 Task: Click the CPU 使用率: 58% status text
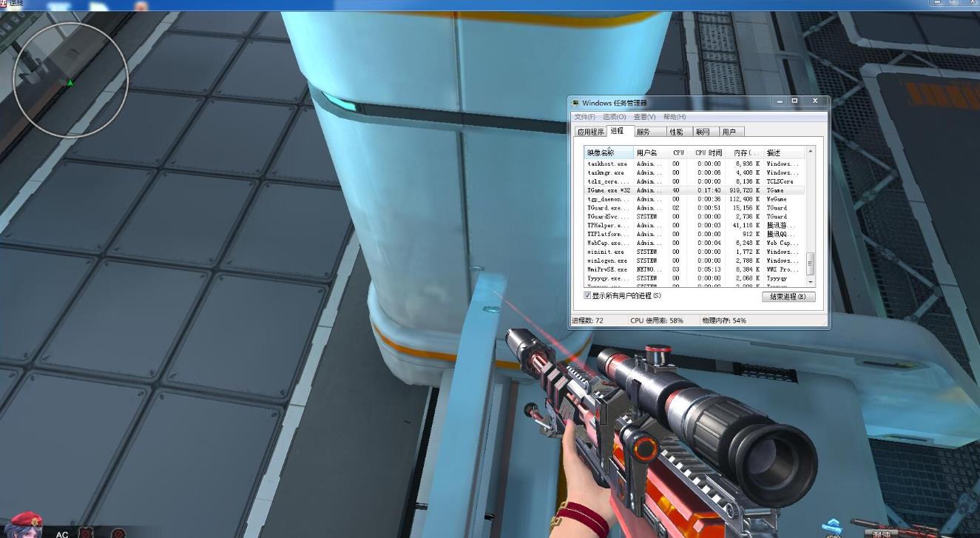[x=656, y=320]
